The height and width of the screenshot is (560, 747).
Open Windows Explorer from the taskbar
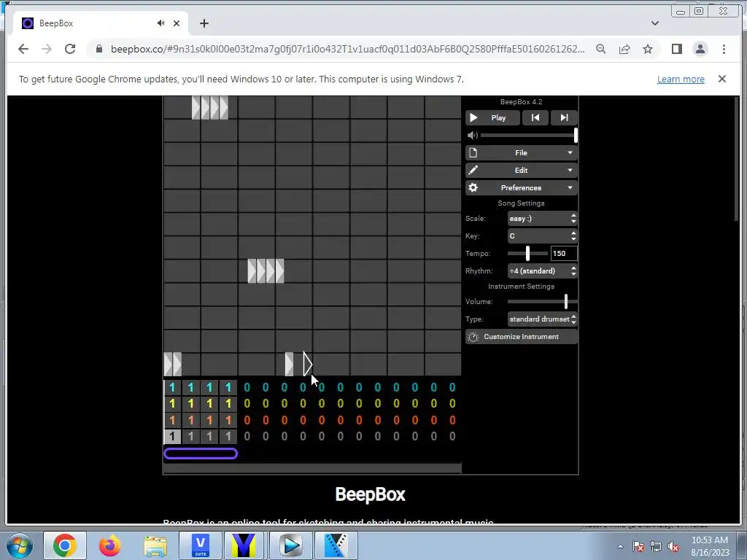(155, 545)
